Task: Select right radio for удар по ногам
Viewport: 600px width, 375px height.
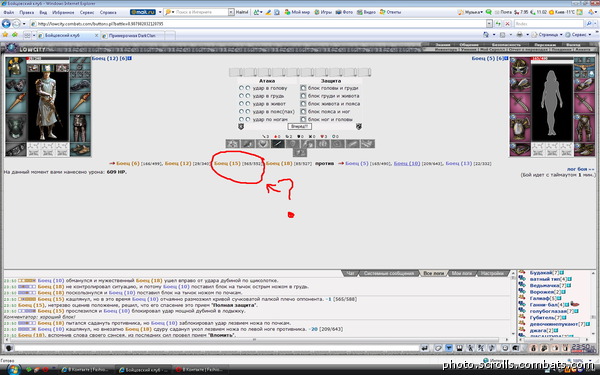Action: coord(248,119)
